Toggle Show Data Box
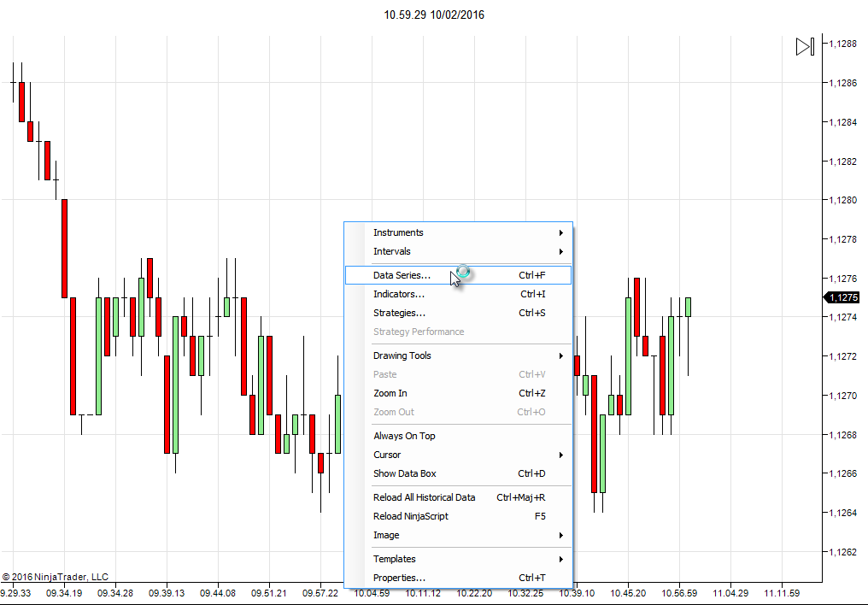The image size is (868, 605). [458, 473]
